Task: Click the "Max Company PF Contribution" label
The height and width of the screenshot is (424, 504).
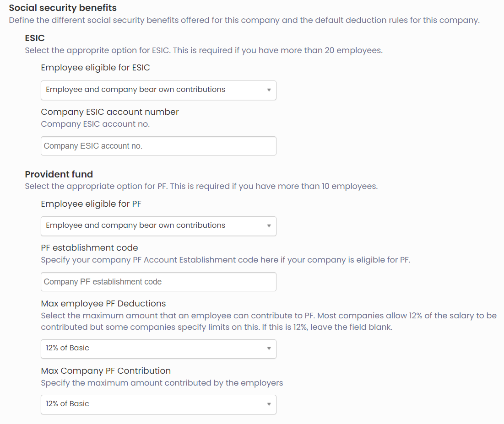Action: tap(105, 371)
